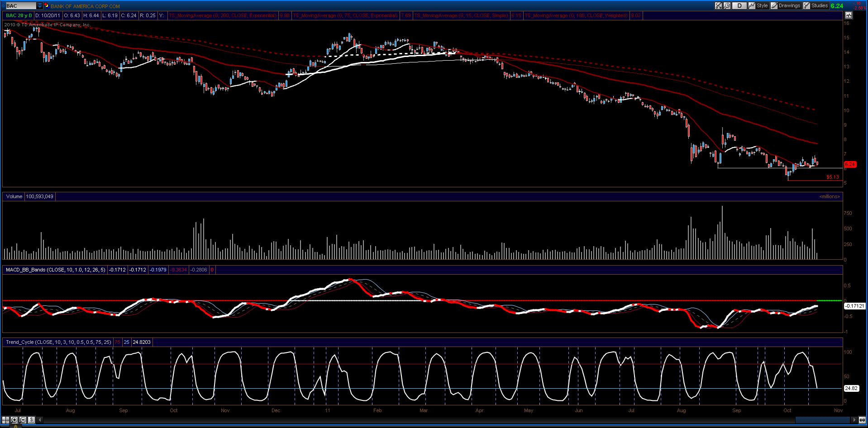Image resolution: width=868 pixels, height=428 pixels.
Task: Click the 'D: 10/20/11' date readout
Action: point(48,15)
